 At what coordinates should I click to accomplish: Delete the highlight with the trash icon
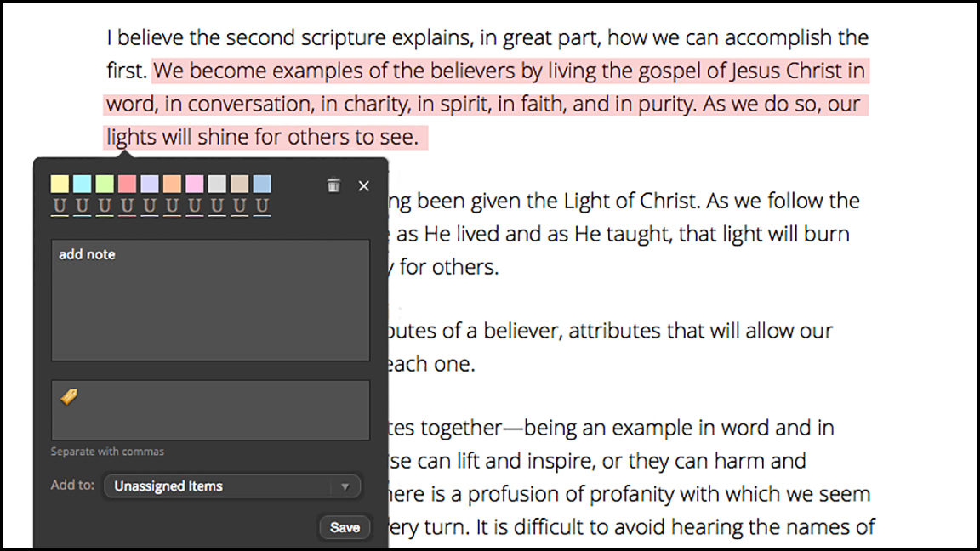tap(333, 185)
